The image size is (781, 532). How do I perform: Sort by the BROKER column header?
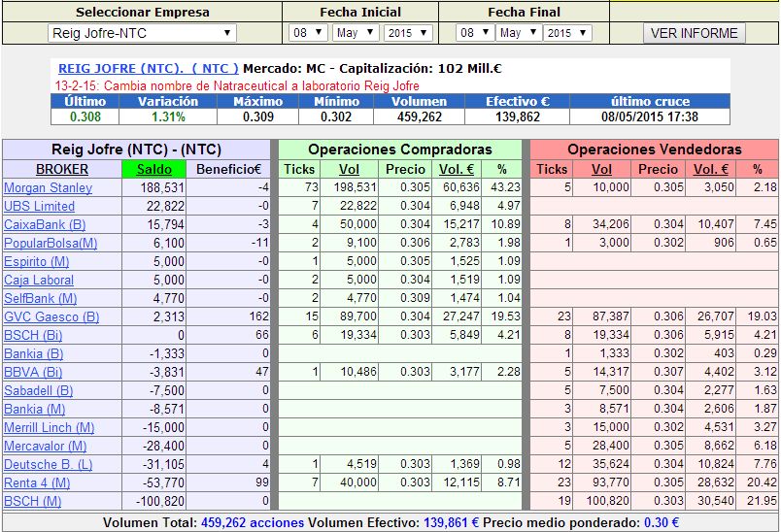pyautogui.click(x=62, y=169)
